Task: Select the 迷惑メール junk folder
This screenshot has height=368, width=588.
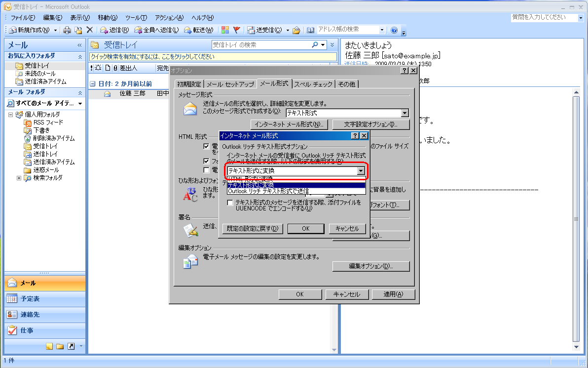Action: point(46,170)
